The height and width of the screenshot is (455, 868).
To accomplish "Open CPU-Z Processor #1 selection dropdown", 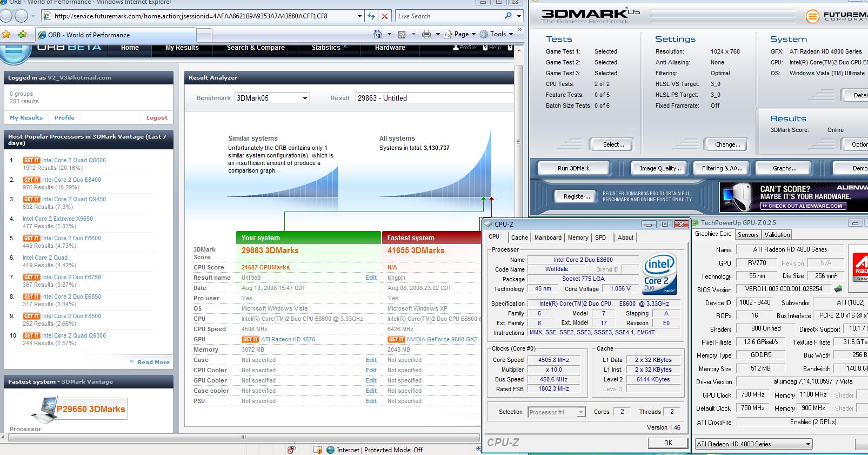I will coord(557,412).
